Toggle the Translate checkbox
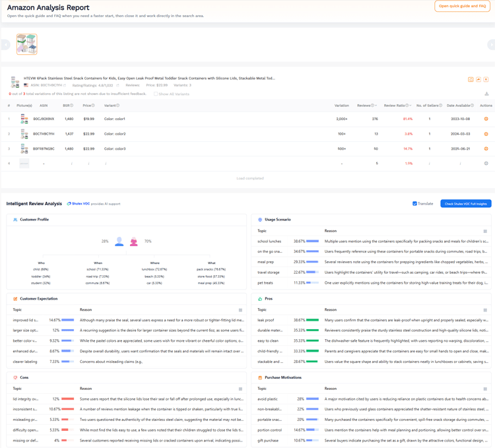 pyautogui.click(x=415, y=203)
